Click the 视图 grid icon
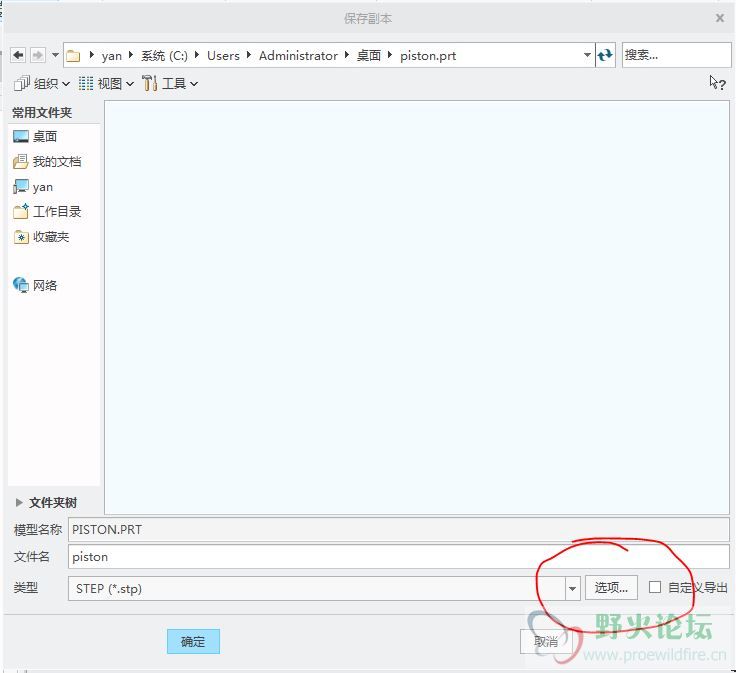The height and width of the screenshot is (673, 736). (86, 84)
